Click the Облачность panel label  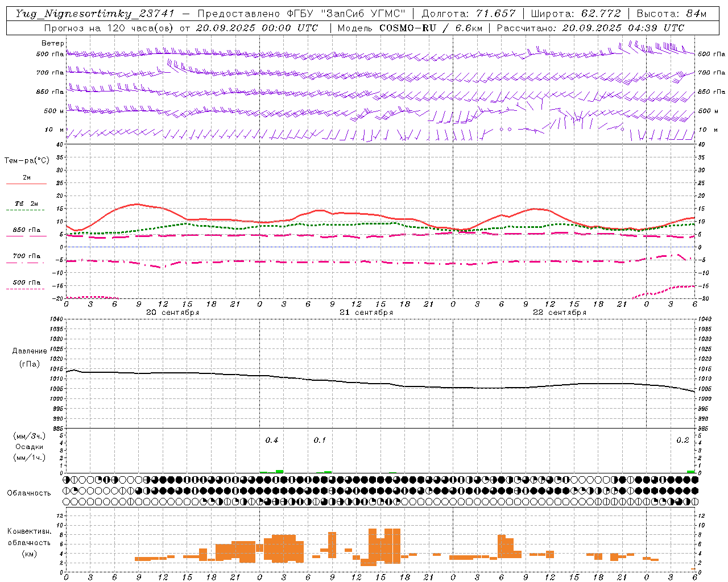(29, 493)
